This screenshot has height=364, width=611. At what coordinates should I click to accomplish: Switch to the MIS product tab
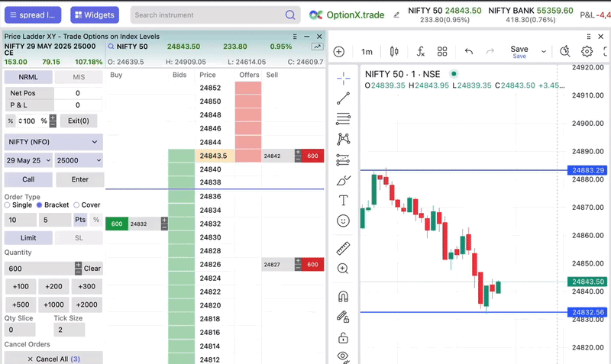click(x=79, y=77)
